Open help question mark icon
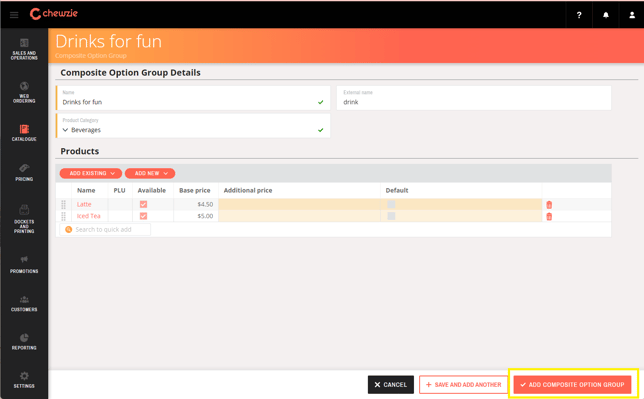 point(579,15)
